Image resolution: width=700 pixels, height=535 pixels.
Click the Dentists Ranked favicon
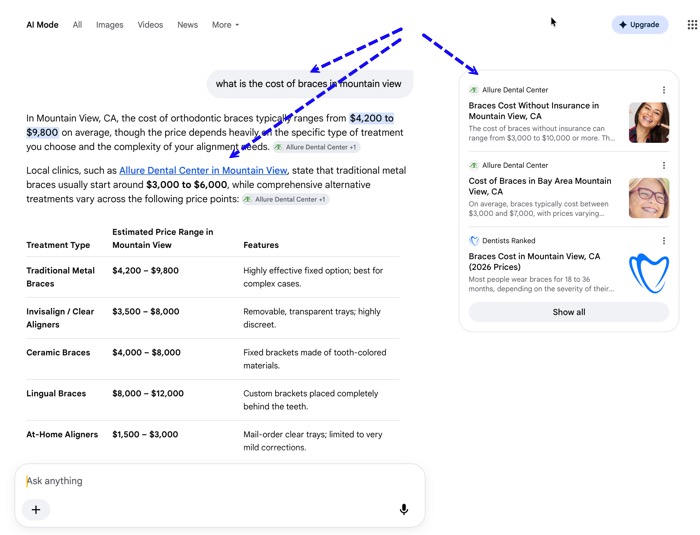[x=474, y=241]
